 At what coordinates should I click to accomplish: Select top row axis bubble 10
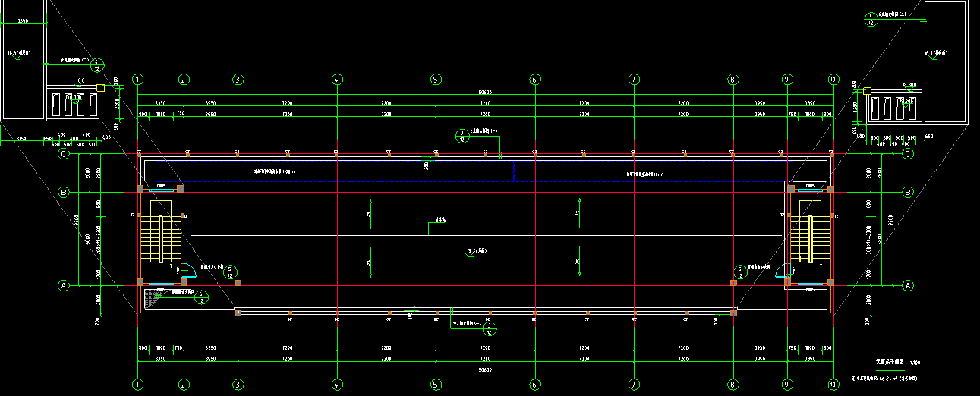click(833, 80)
